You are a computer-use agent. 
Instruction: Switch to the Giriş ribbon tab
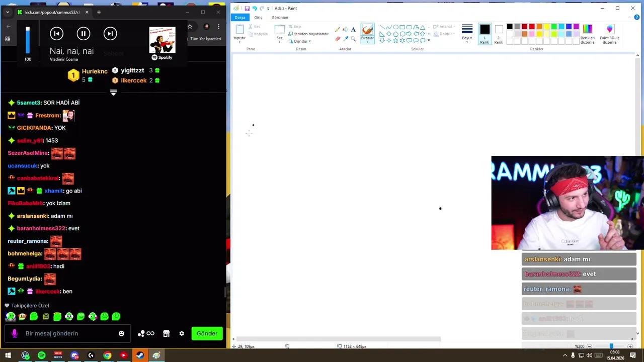coord(258,17)
